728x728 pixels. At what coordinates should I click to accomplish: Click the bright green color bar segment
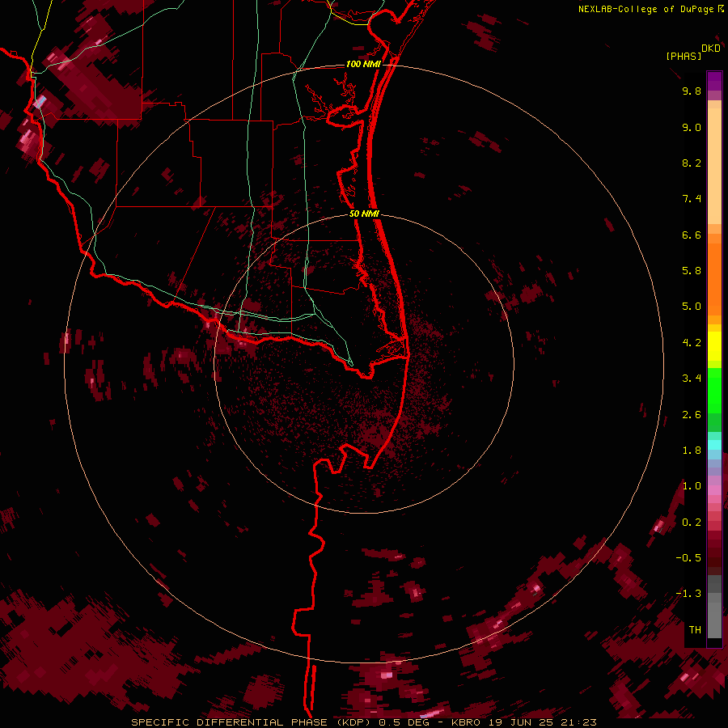click(714, 391)
